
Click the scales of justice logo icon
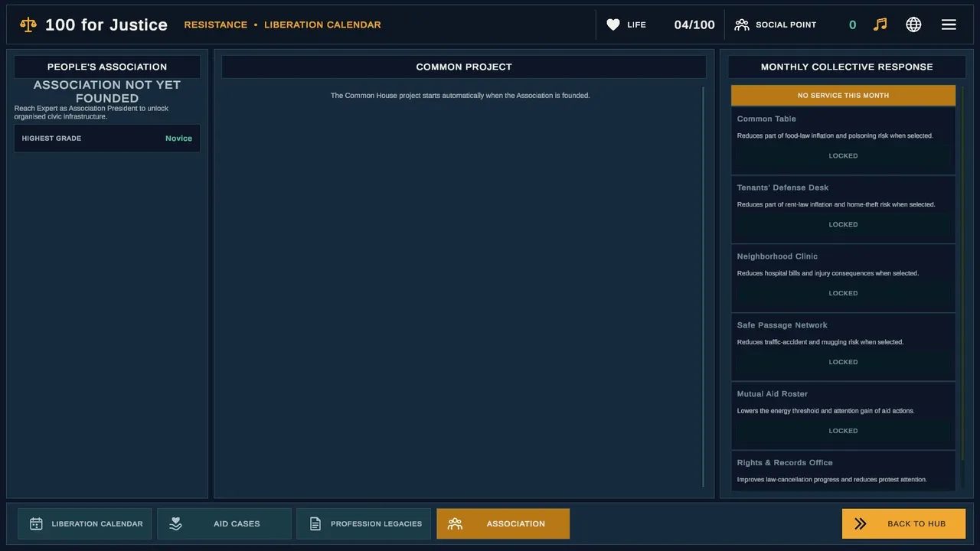pyautogui.click(x=28, y=24)
